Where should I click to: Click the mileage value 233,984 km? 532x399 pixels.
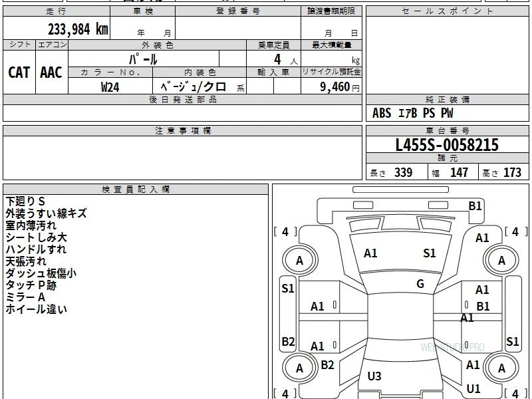pos(78,29)
